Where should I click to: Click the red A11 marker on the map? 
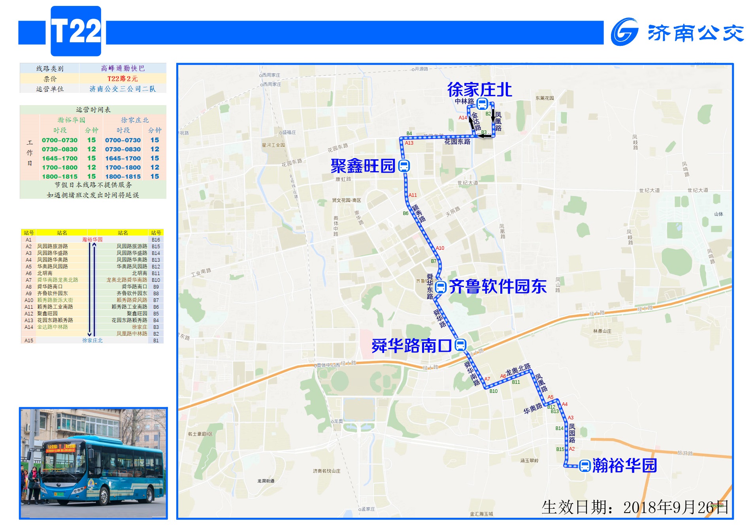413,195
